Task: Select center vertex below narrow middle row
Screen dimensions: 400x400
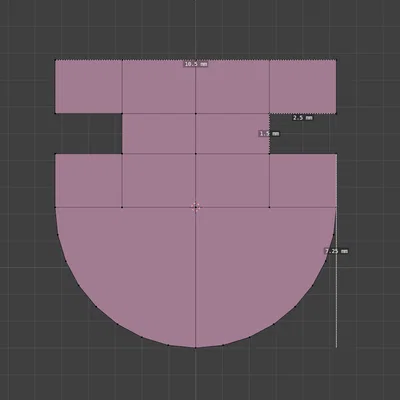Action: pos(196,154)
